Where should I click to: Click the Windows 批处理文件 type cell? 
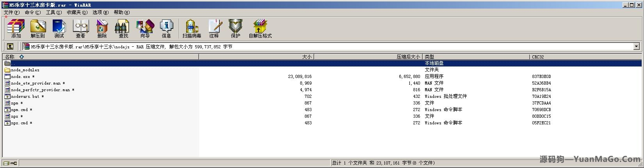446,96
